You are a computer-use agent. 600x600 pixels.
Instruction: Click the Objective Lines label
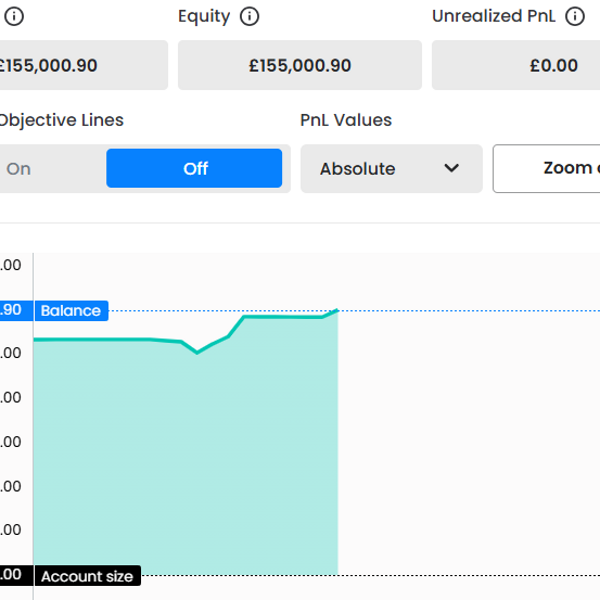click(x=60, y=120)
